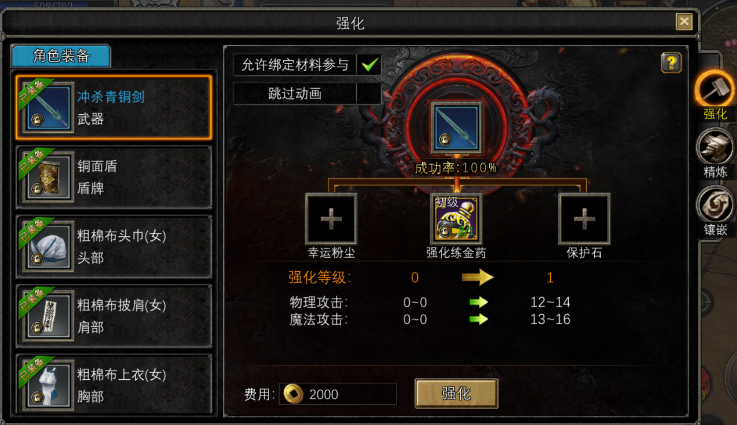This screenshot has height=425, width=737.
Task: Click the 强化练金药 potion icon
Action: coord(456,219)
